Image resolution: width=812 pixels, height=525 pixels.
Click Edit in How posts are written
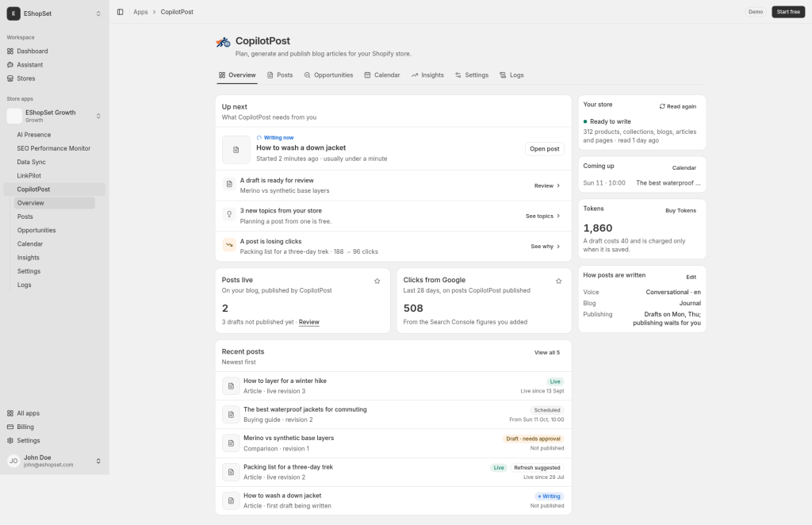pyautogui.click(x=691, y=277)
